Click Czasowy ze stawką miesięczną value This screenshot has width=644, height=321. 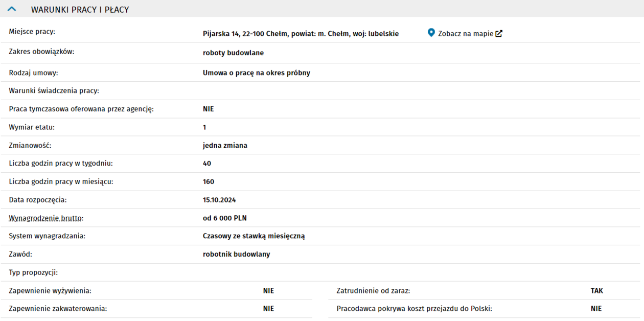tap(254, 236)
